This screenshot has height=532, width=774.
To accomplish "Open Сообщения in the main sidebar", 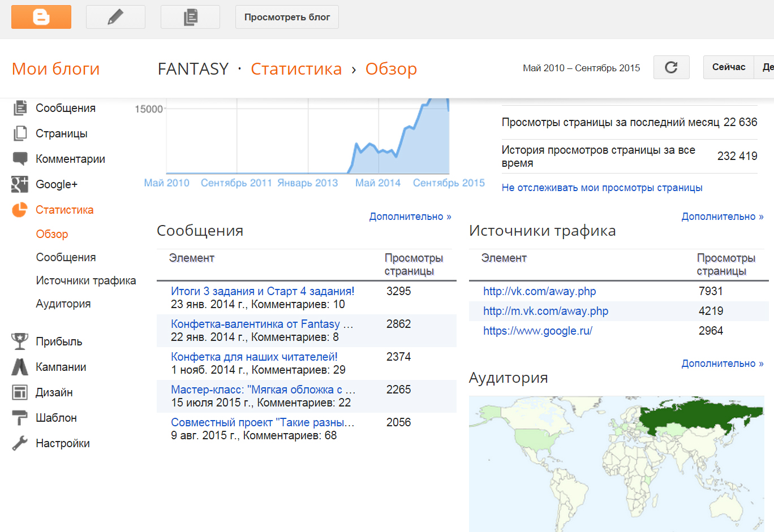I will point(66,108).
